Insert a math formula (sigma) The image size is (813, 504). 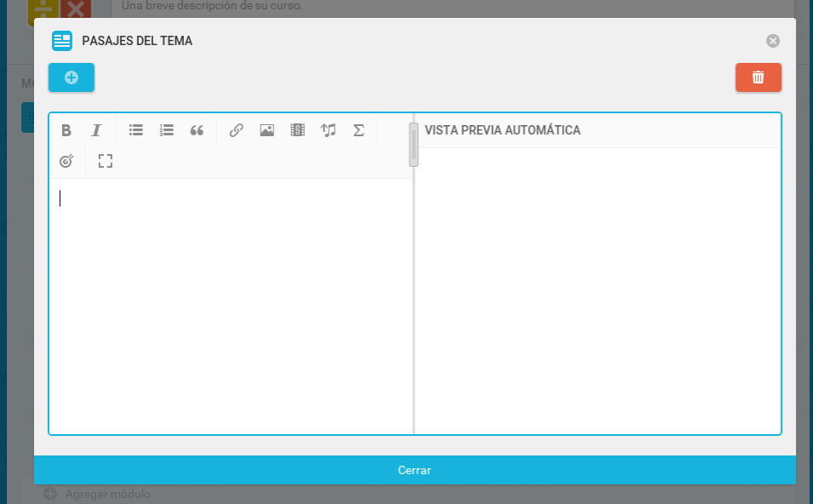(358, 130)
